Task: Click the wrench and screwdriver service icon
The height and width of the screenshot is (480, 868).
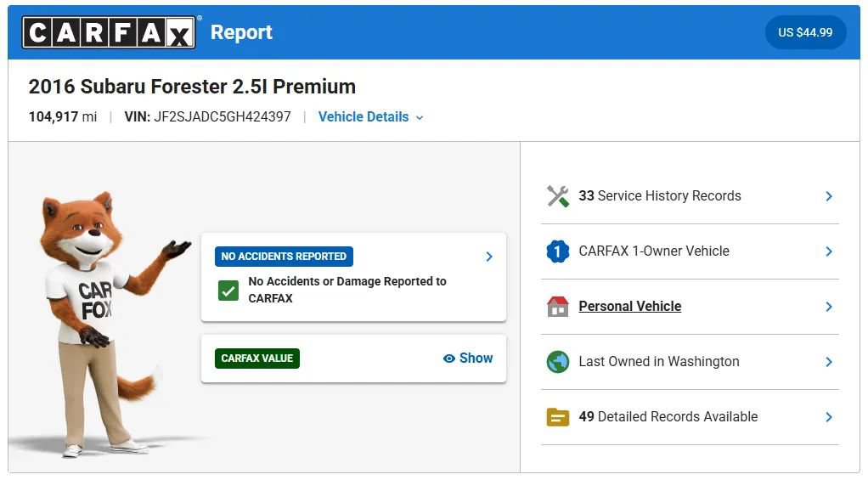Action: pos(557,196)
